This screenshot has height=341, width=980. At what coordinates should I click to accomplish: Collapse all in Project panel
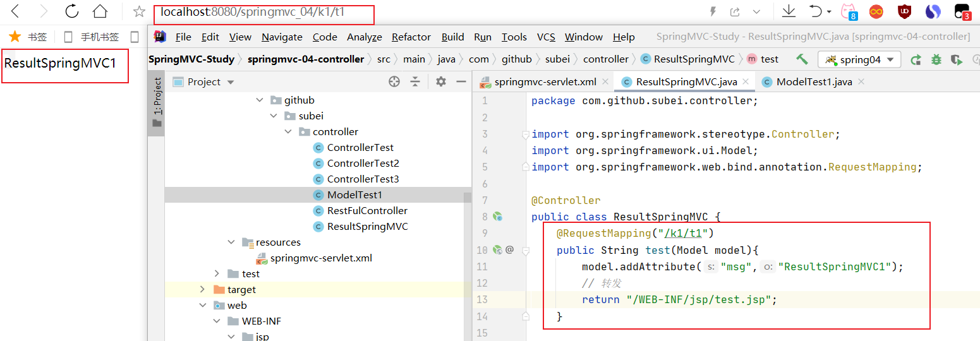click(x=415, y=81)
